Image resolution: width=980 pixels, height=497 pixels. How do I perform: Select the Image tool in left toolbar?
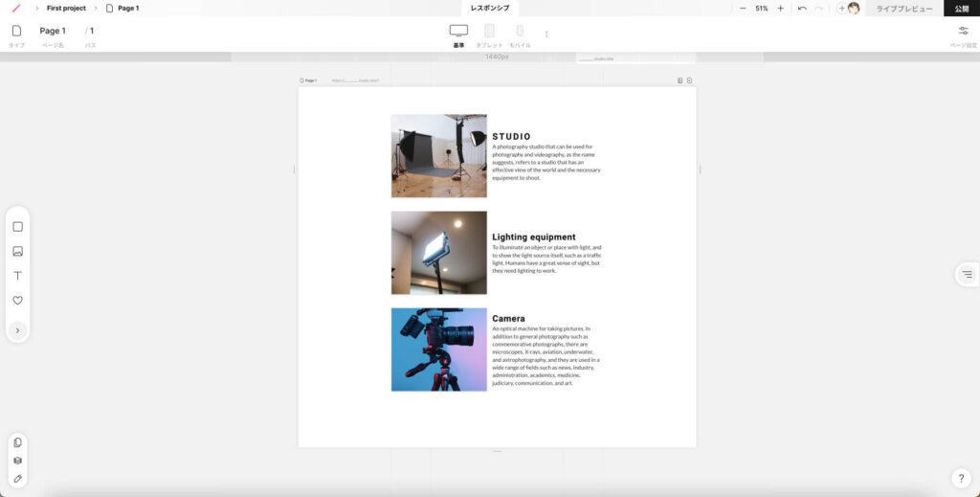(17, 252)
